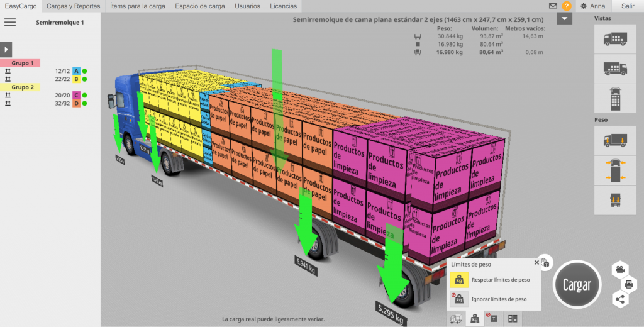
Task: Switch to the EasyCargo tab
Action: pyautogui.click(x=21, y=6)
